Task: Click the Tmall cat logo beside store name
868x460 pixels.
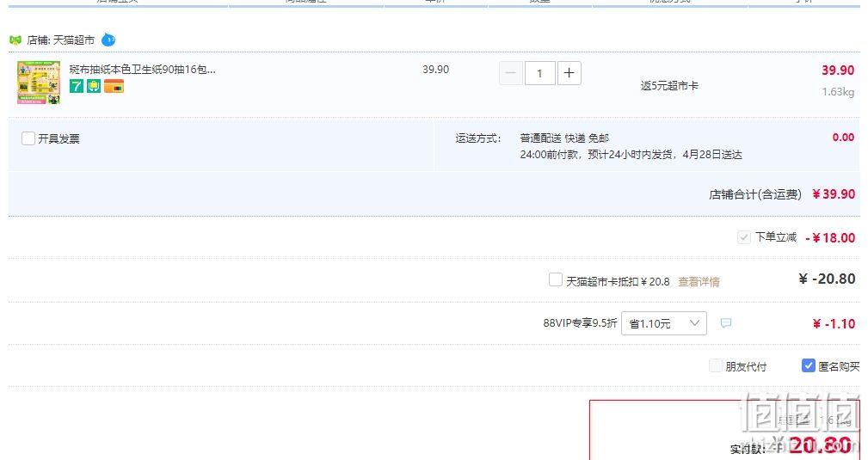Action: (x=15, y=40)
